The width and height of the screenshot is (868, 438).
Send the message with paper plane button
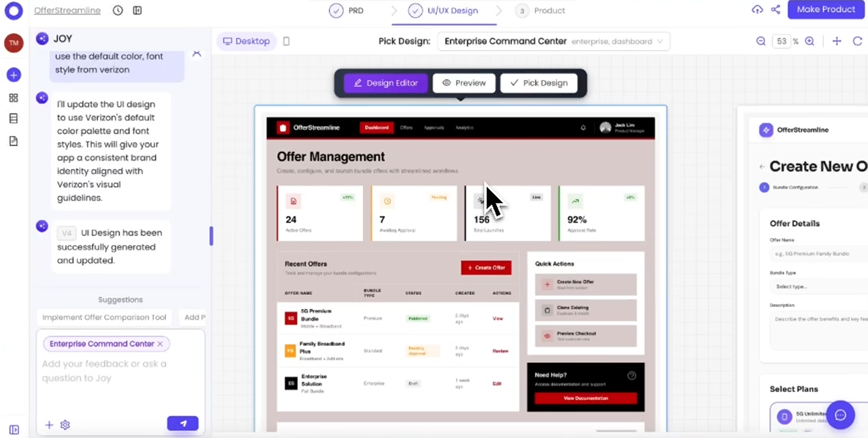(x=183, y=423)
